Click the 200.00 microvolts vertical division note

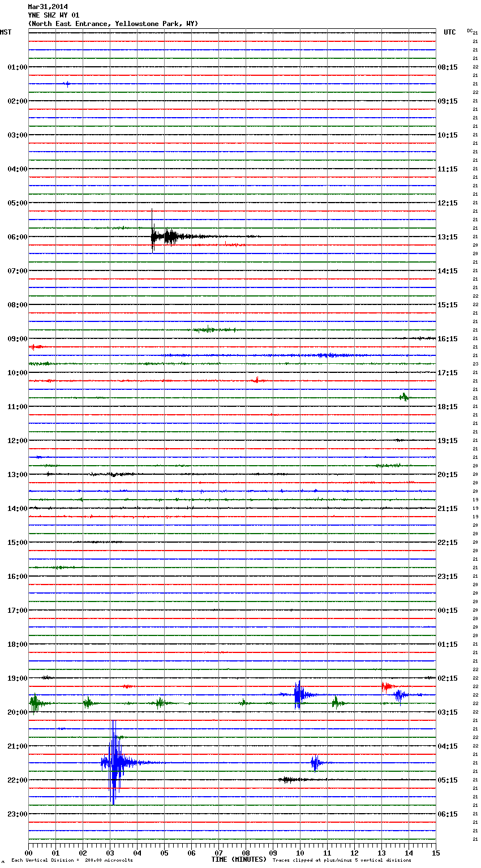point(72,861)
